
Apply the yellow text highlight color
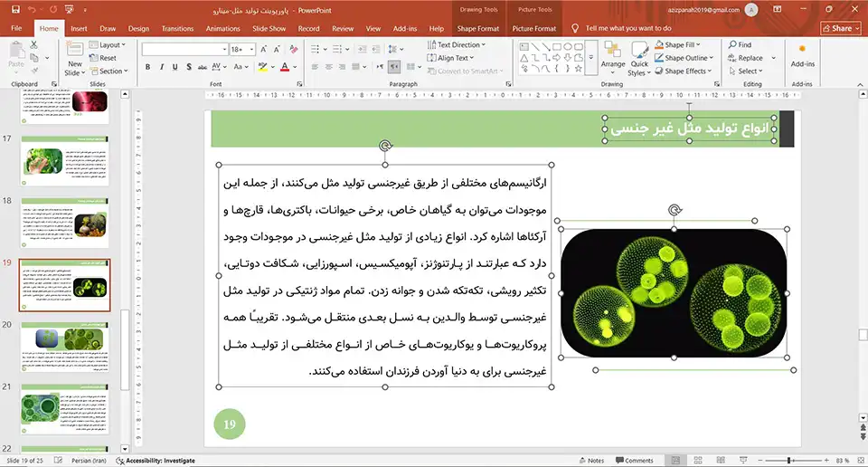[x=262, y=67]
